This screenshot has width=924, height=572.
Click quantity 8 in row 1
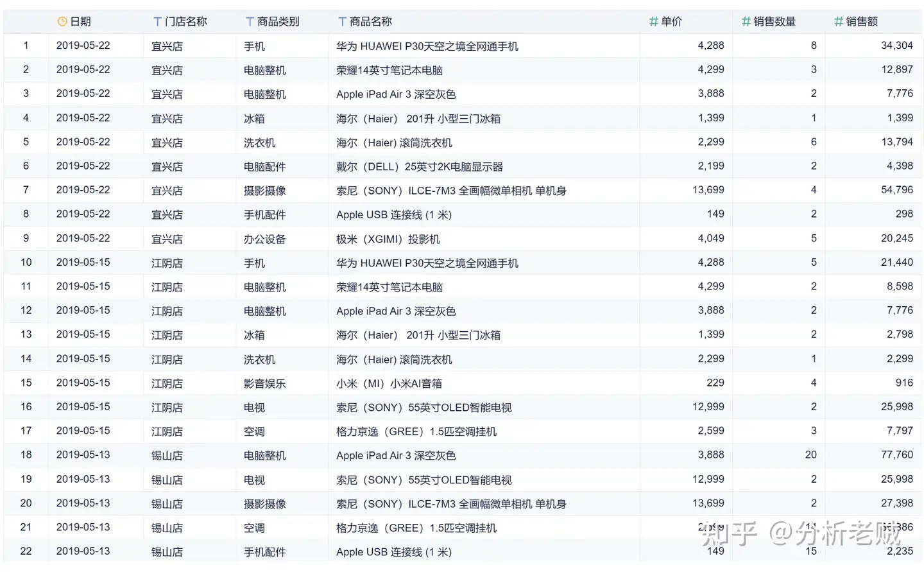point(814,46)
